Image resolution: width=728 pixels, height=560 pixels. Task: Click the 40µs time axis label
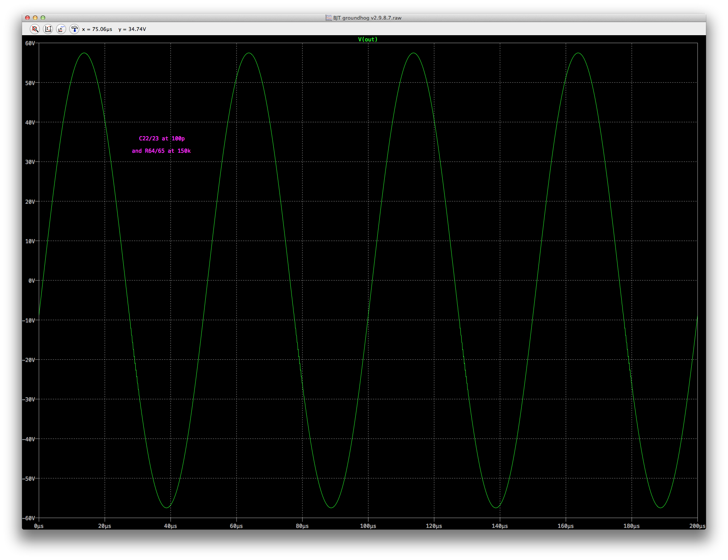pos(170,526)
